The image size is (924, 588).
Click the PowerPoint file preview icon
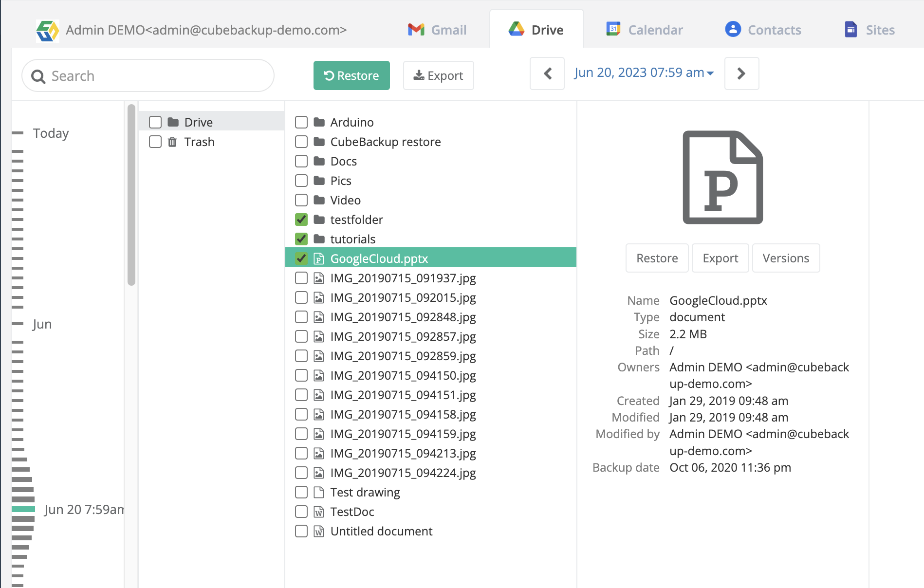pyautogui.click(x=722, y=178)
